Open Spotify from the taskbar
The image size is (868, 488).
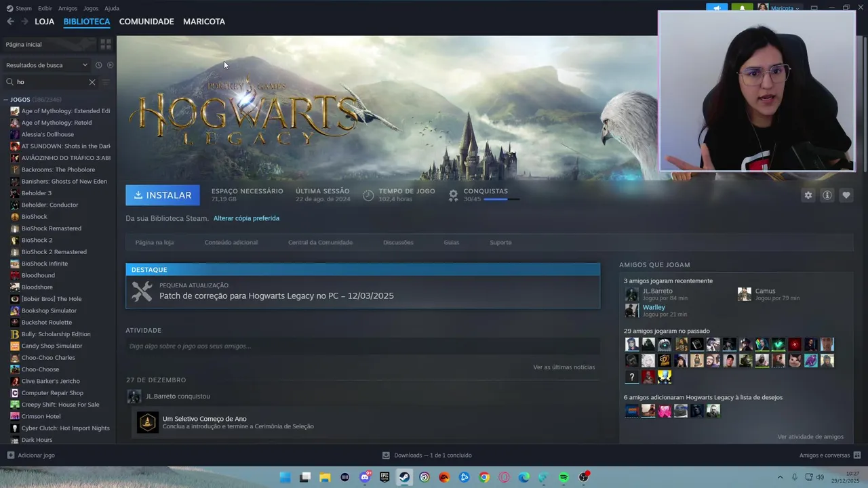coord(564,477)
